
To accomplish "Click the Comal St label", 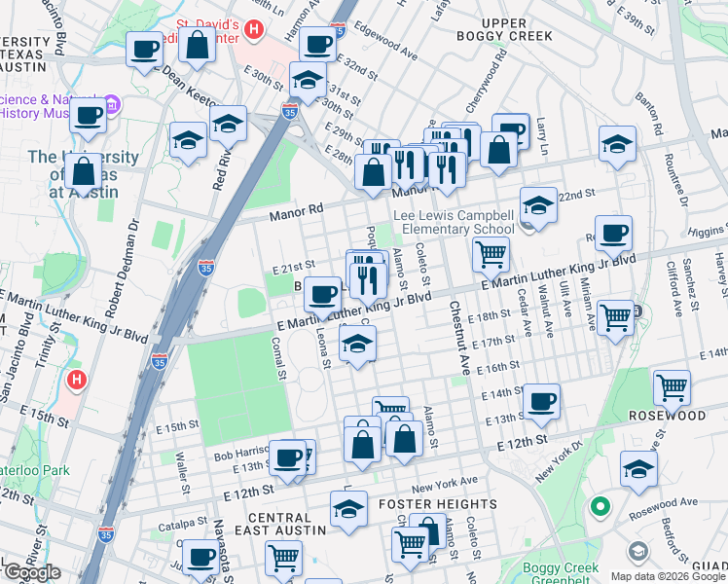I will click(x=278, y=358).
